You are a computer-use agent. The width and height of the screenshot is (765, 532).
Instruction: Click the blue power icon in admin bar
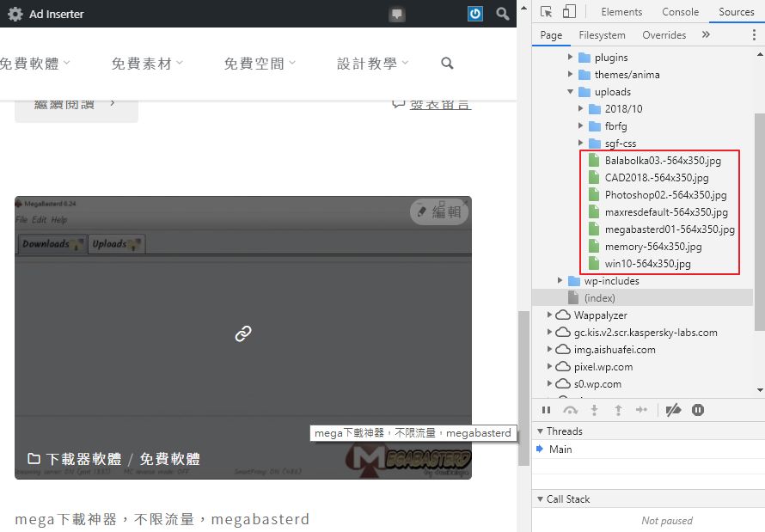pyautogui.click(x=475, y=14)
